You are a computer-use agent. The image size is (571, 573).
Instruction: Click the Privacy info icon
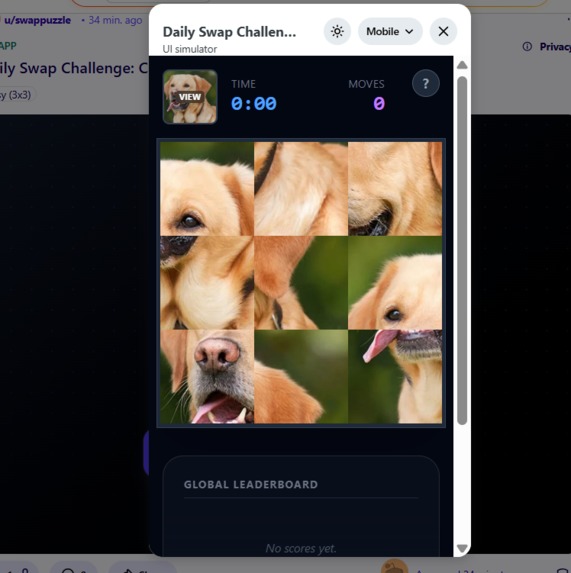pos(527,46)
